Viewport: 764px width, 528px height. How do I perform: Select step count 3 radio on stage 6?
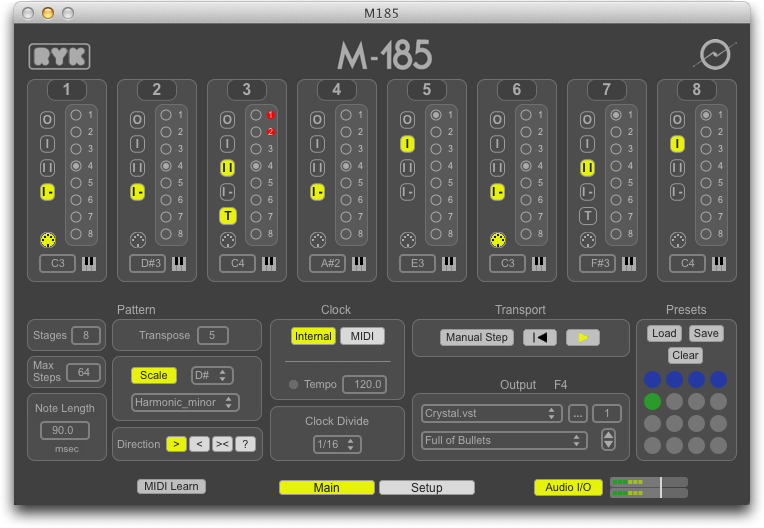point(526,149)
